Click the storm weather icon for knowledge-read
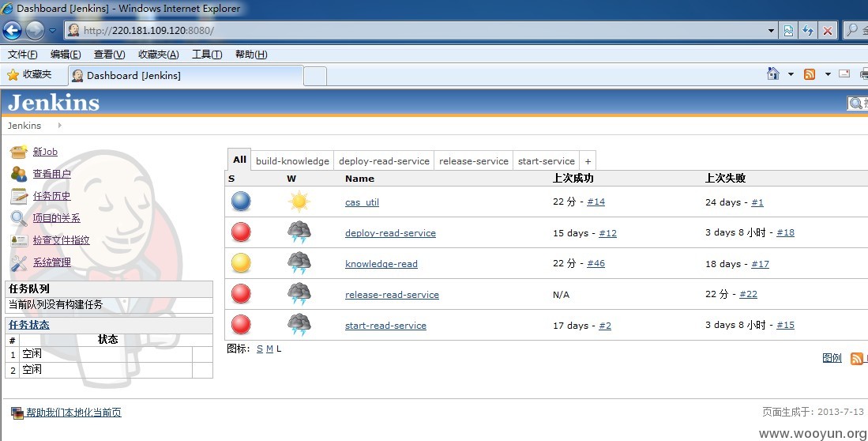The image size is (868, 441). [299, 263]
